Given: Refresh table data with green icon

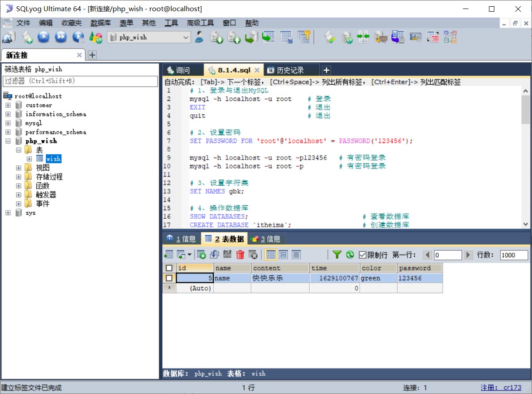Looking at the screenshot, I should 350,255.
